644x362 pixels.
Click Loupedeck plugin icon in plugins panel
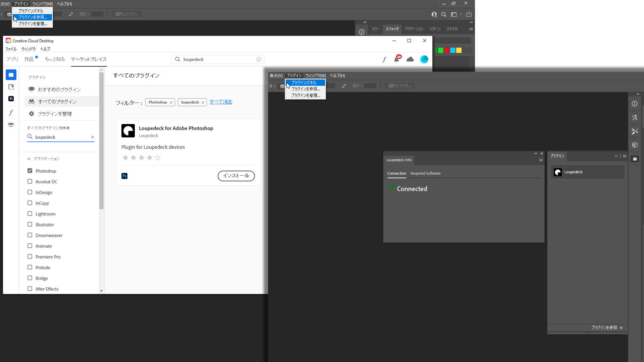(x=558, y=172)
